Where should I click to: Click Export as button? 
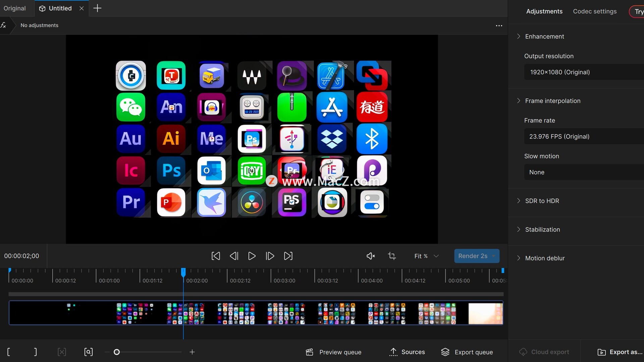point(620,352)
